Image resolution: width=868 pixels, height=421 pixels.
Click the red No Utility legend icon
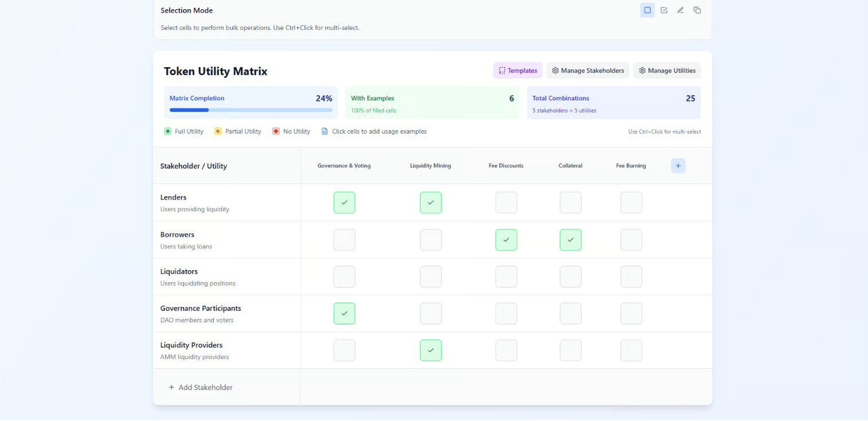click(276, 131)
